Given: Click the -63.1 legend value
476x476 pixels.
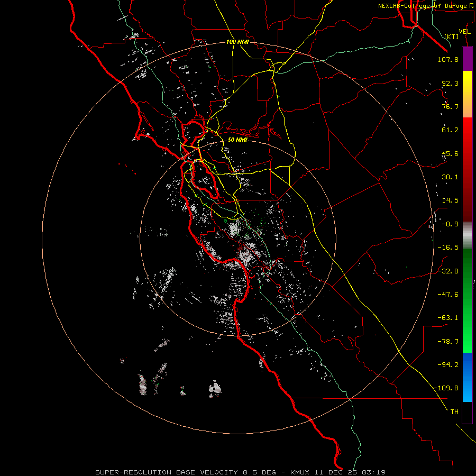Looking at the screenshot, I should (448, 318).
